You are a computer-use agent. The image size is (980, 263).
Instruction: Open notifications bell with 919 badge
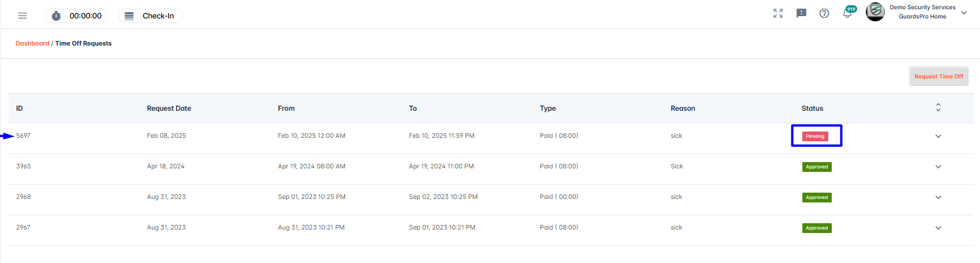coord(848,12)
